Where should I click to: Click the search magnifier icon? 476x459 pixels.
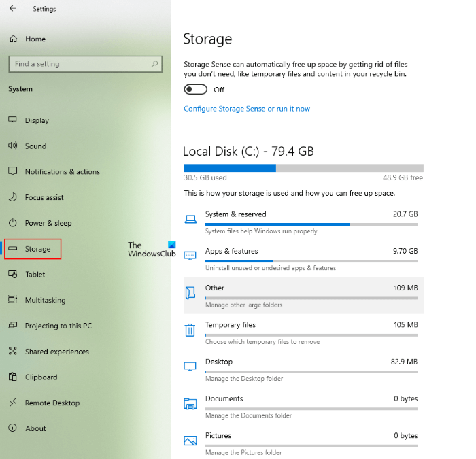click(x=156, y=64)
